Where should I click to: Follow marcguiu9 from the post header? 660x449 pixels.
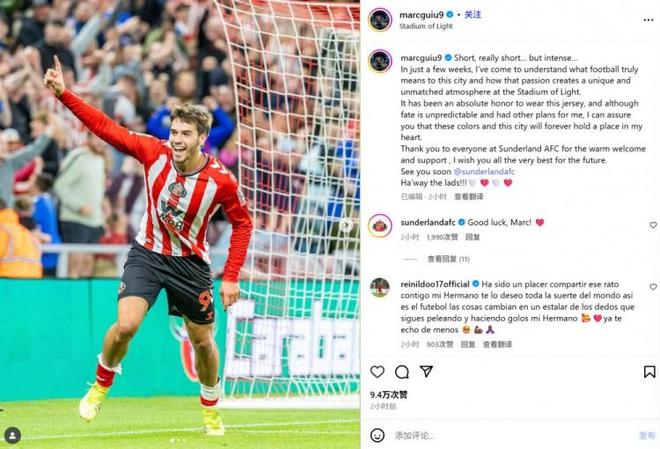pyautogui.click(x=472, y=15)
